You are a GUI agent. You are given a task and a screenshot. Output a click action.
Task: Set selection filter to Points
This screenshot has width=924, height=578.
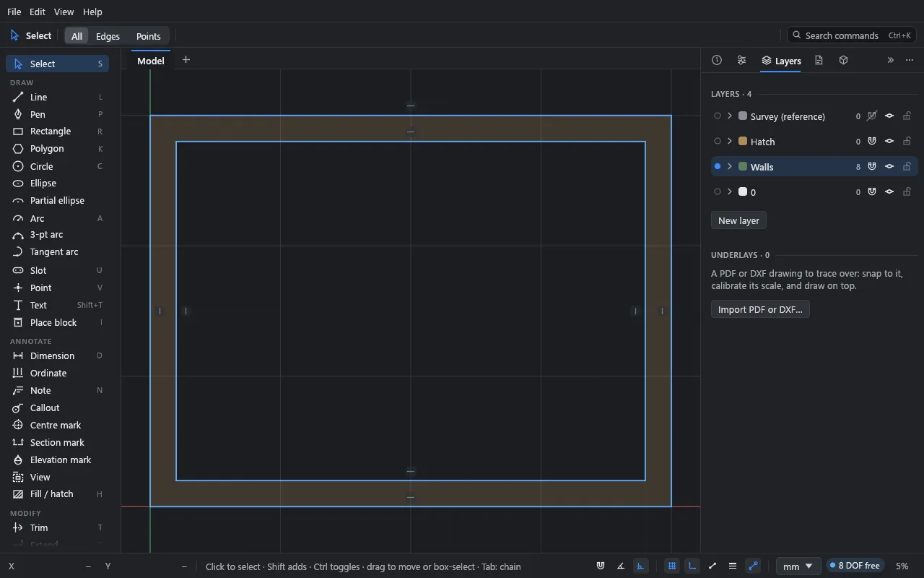pyautogui.click(x=148, y=36)
